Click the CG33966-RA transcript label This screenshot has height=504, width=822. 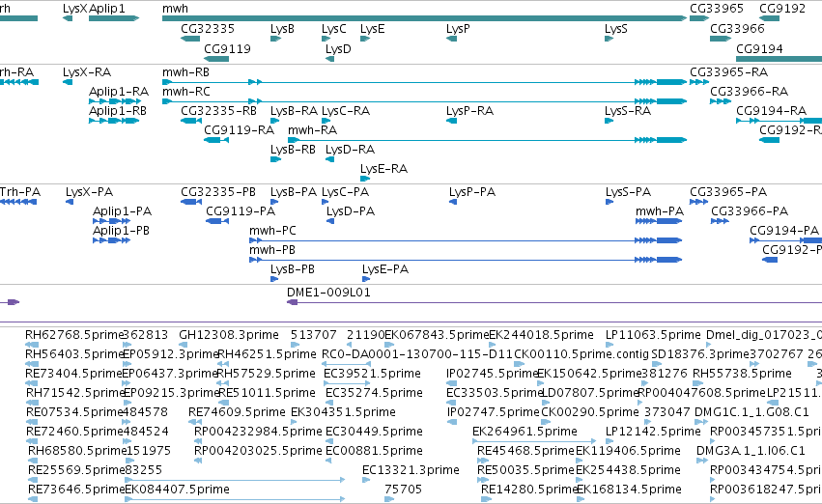(x=750, y=92)
